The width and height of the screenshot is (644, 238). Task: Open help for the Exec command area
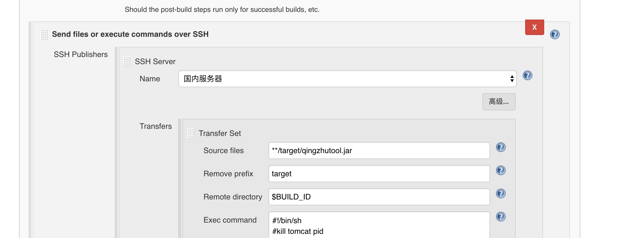pos(501,217)
